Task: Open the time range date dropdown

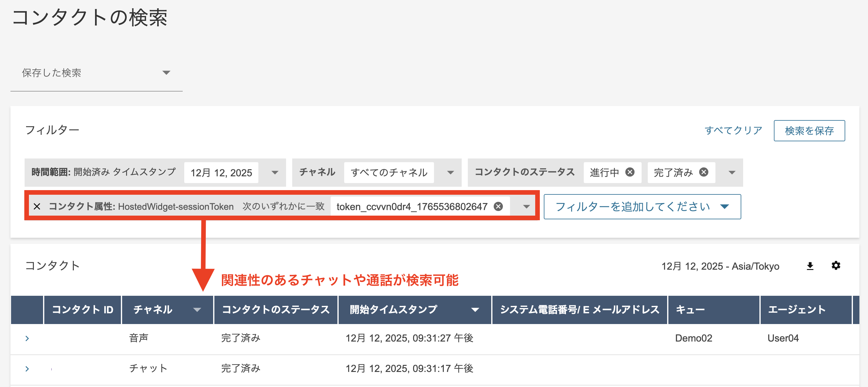Action: pos(275,173)
